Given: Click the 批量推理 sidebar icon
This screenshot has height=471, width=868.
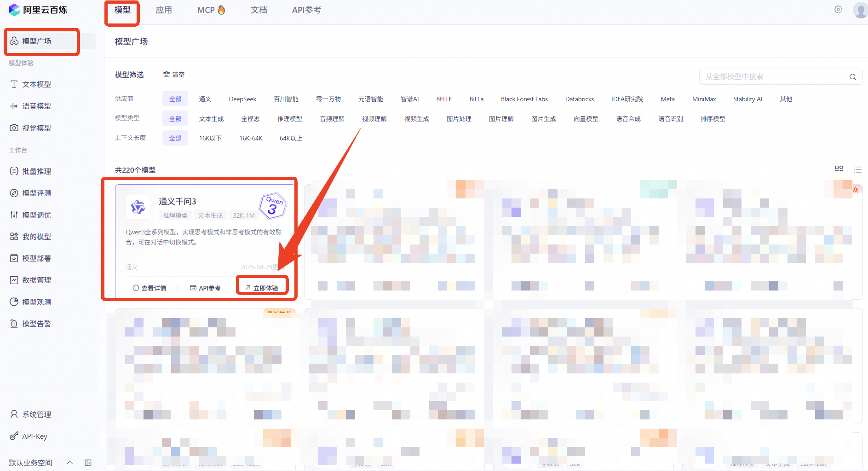Looking at the screenshot, I should (x=14, y=171).
